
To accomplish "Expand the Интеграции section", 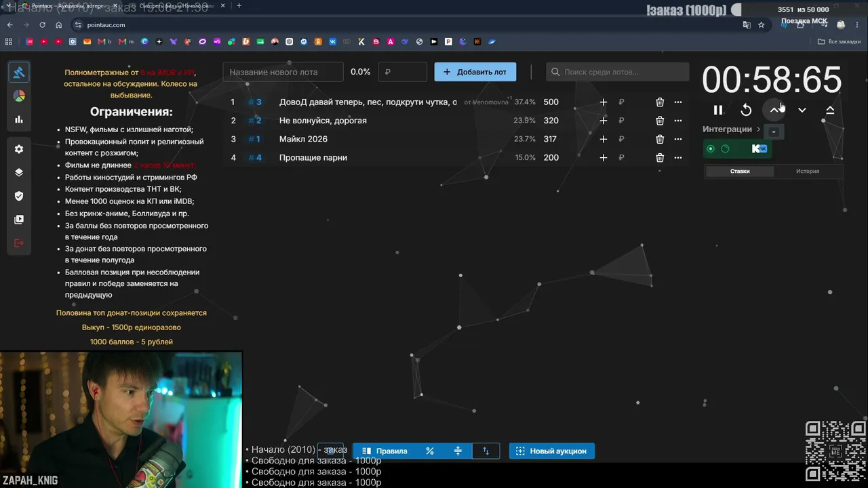I will 731,129.
